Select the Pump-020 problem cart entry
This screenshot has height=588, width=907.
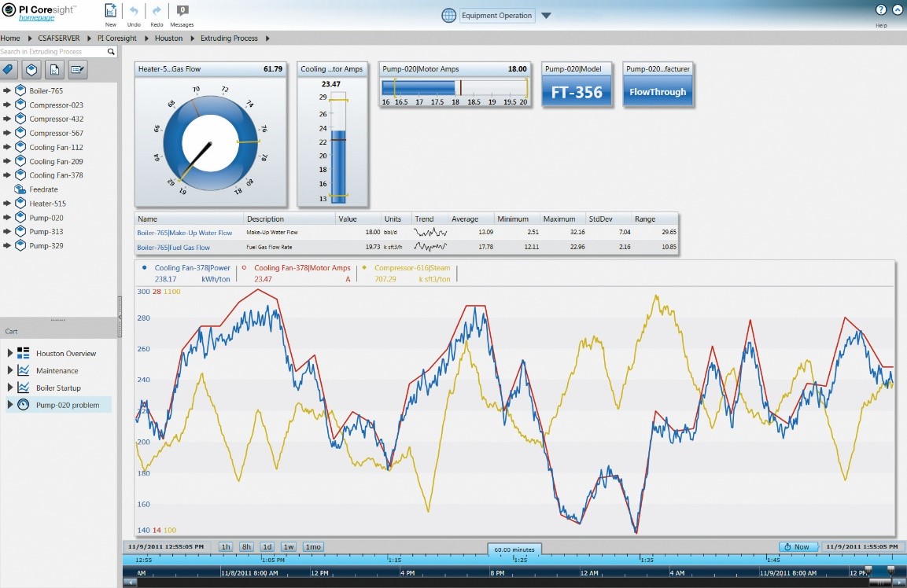pyautogui.click(x=67, y=405)
